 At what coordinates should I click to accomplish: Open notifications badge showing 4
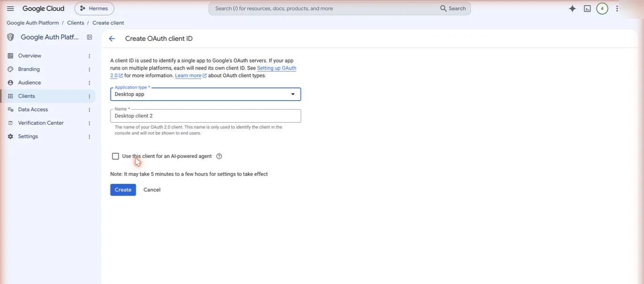coord(602,8)
